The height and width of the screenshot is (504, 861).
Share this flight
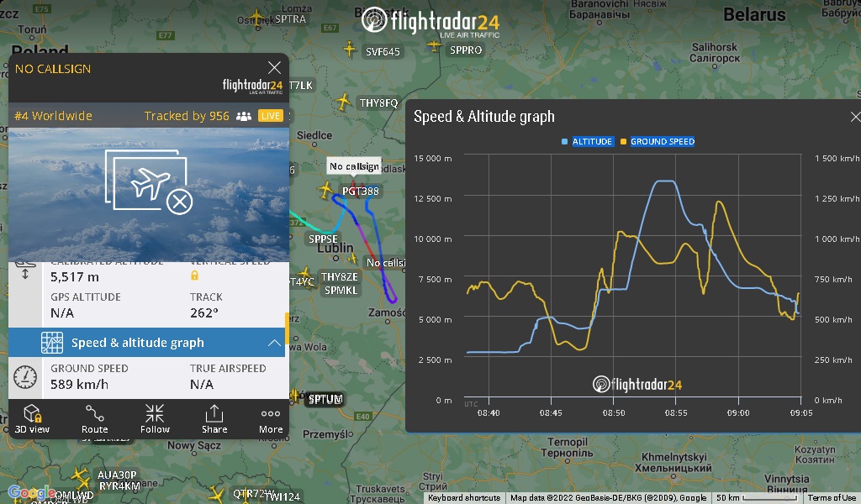(214, 419)
